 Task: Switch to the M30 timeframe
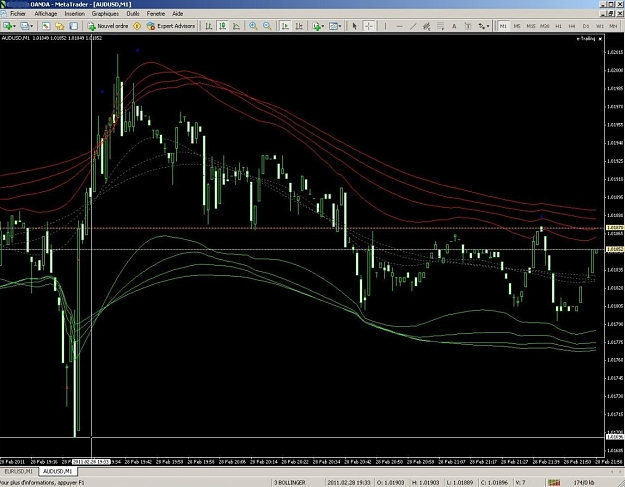pyautogui.click(x=544, y=26)
